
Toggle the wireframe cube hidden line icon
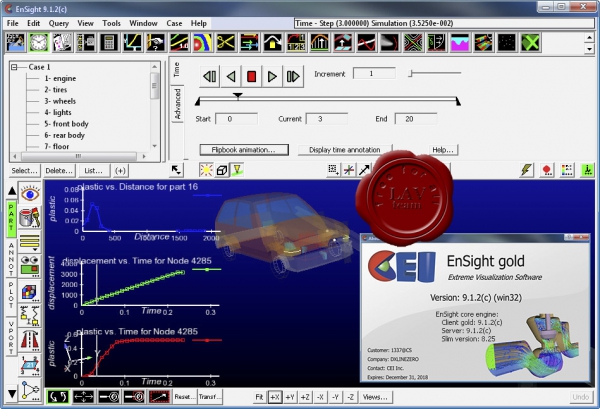222,170
